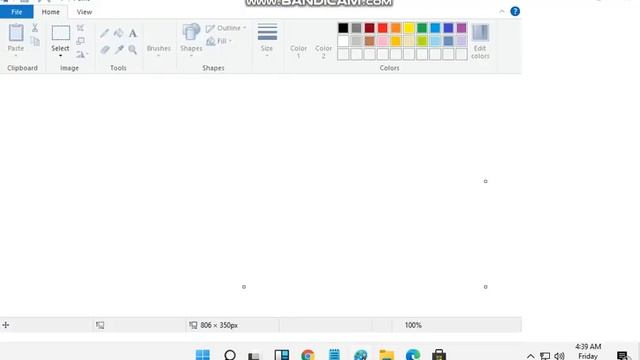Viewport: 640px width, 360px height.
Task: Open File Explorer from taskbar
Action: tap(387, 355)
